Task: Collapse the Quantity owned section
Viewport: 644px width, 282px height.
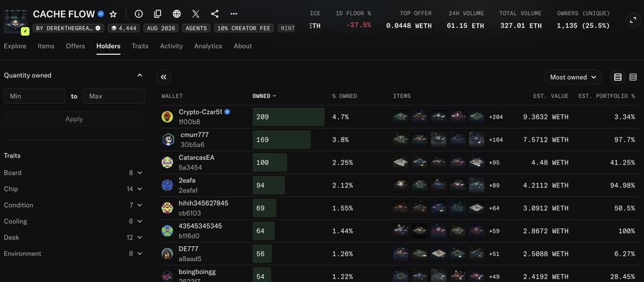Action: click(140, 75)
